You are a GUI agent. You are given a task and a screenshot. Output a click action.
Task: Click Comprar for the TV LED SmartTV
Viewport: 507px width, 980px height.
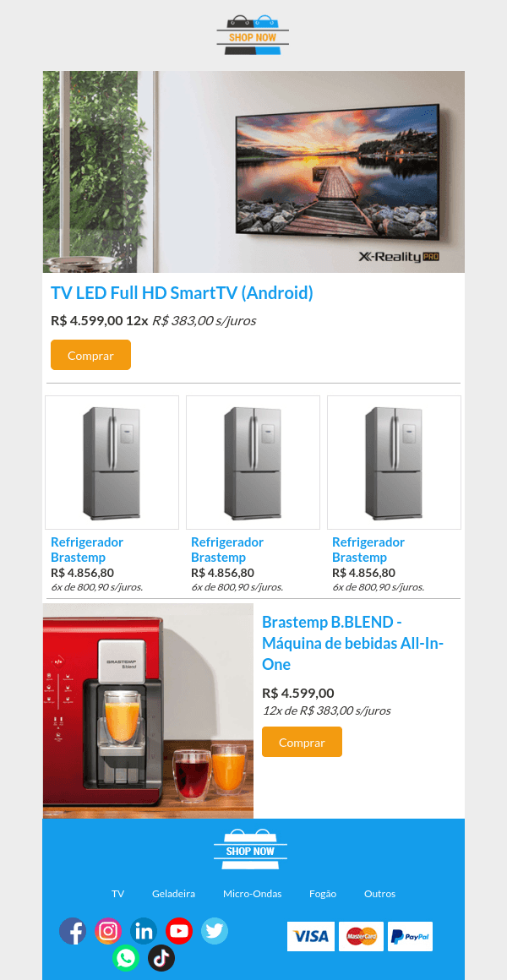[x=90, y=355]
